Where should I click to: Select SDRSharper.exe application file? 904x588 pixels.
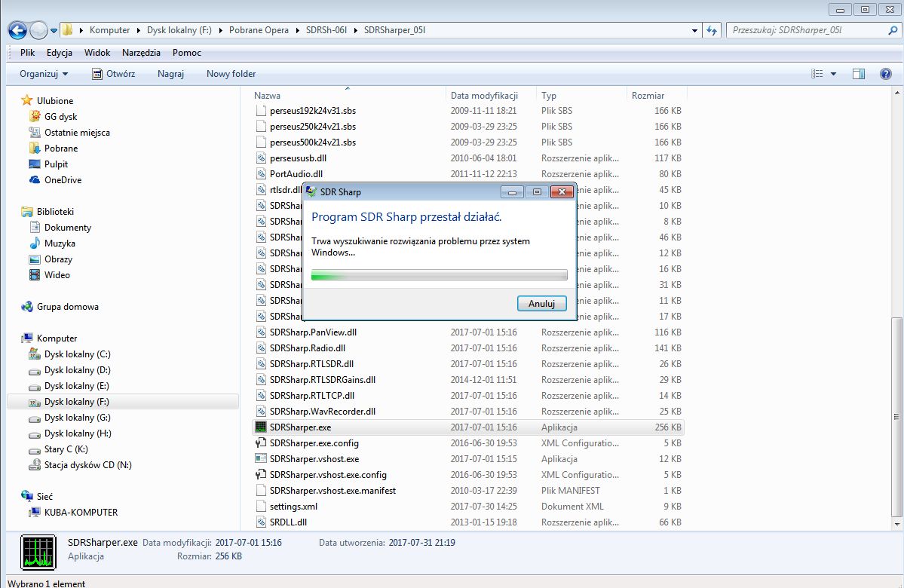pos(468,427)
